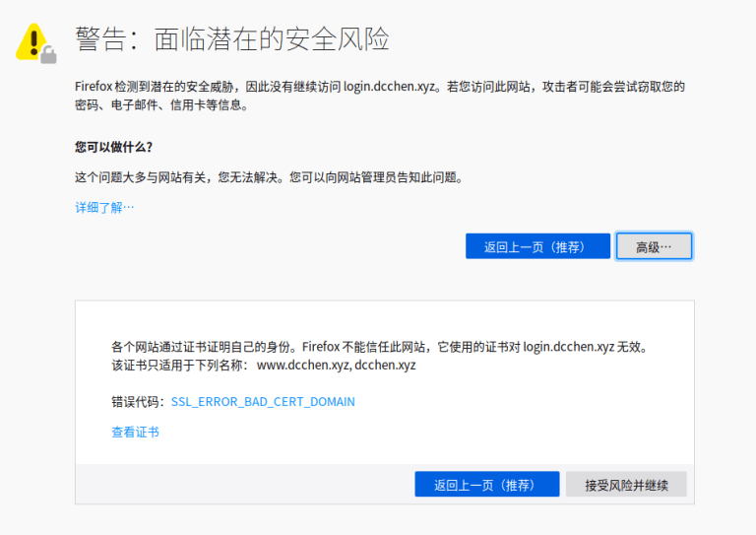Open the 详细了解… learn more link
The height and width of the screenshot is (535, 756).
click(x=104, y=208)
